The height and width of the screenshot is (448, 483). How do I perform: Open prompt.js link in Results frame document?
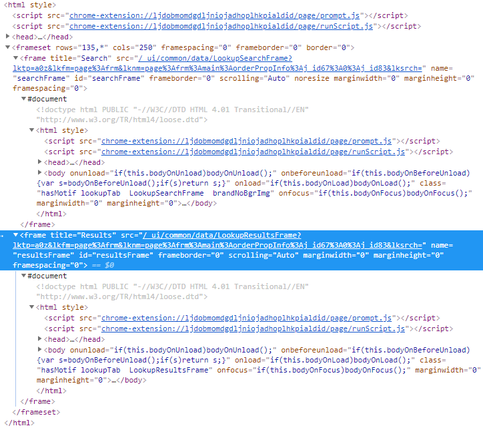pyautogui.click(x=246, y=318)
